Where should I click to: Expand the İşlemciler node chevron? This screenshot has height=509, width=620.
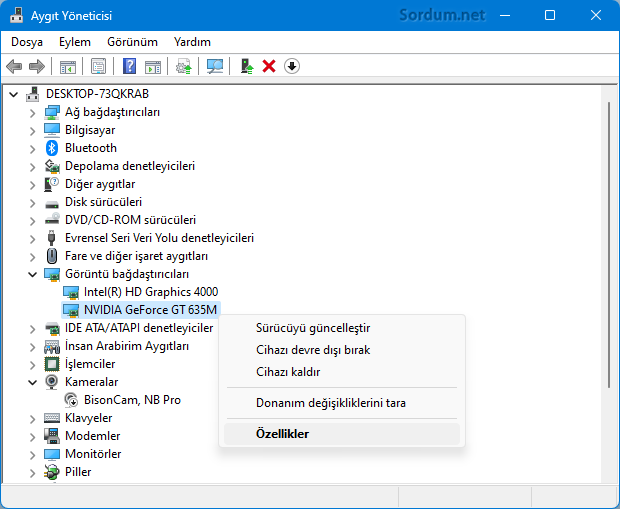click(32, 365)
